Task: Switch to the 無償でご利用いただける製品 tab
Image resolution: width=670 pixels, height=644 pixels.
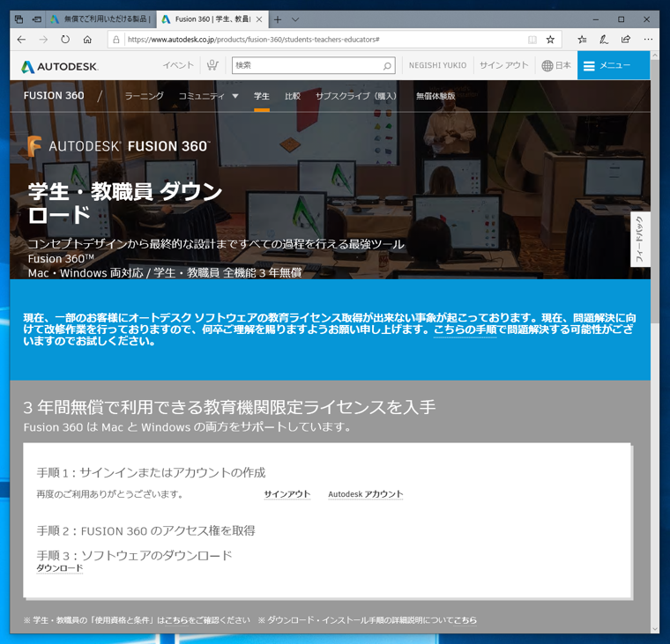Action: [x=100, y=19]
